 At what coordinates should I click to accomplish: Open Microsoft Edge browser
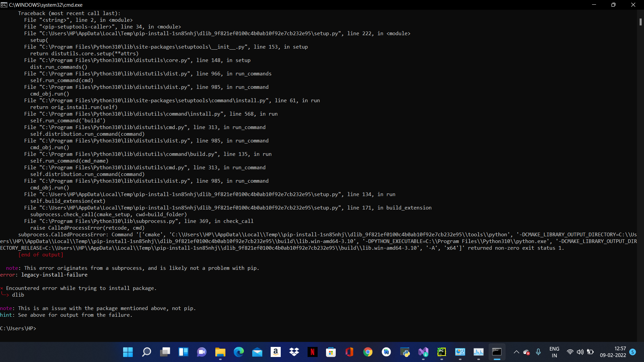point(239,352)
